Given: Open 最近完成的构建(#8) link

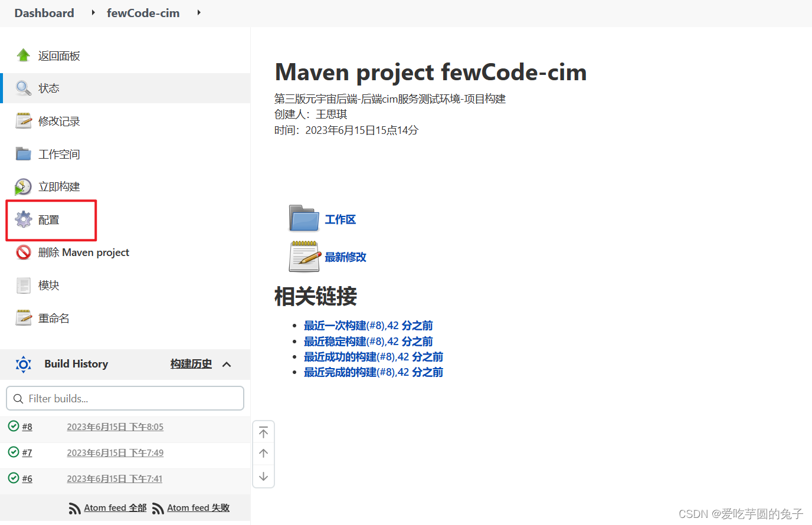Looking at the screenshot, I should 374,372.
